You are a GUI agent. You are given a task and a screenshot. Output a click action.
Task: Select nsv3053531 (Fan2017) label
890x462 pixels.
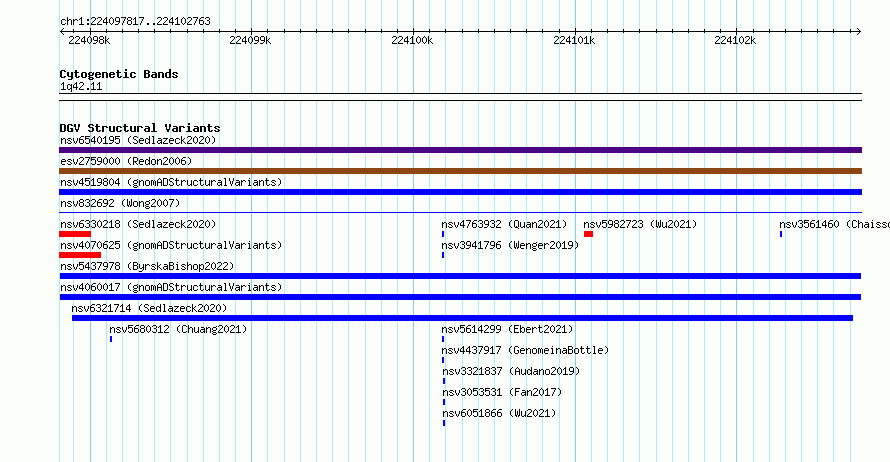(x=502, y=392)
